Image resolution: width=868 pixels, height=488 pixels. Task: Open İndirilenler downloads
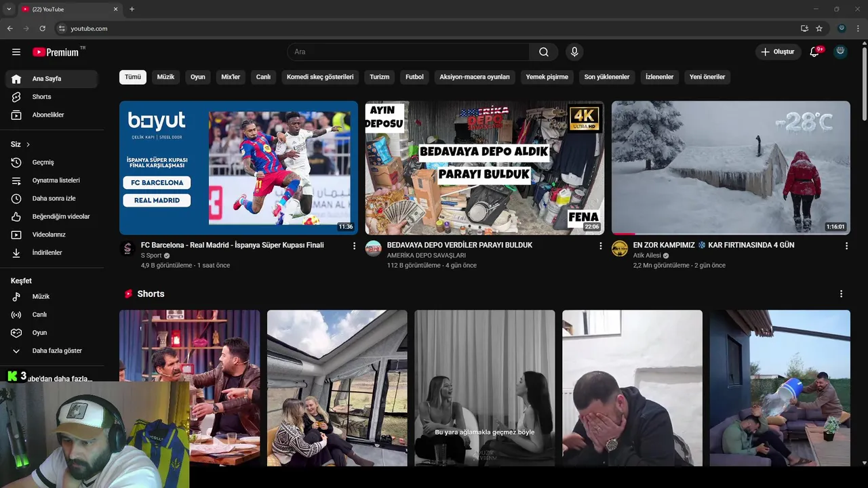[52, 253]
